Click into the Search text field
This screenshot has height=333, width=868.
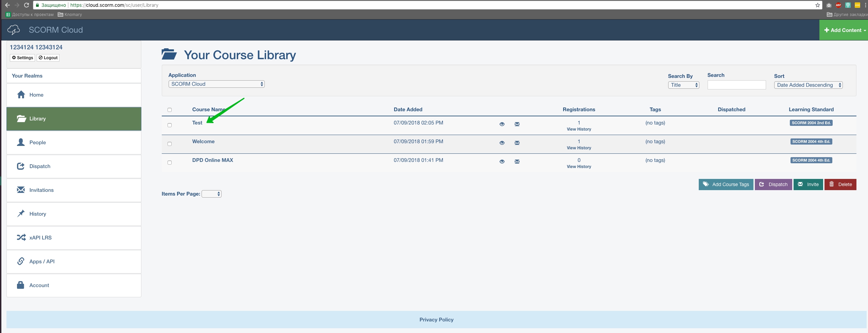(x=736, y=85)
